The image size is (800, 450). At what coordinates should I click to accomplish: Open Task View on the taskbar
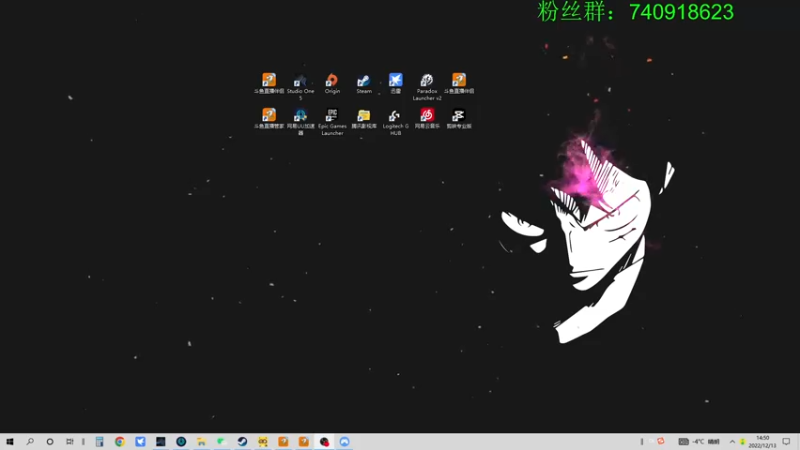tap(70, 441)
